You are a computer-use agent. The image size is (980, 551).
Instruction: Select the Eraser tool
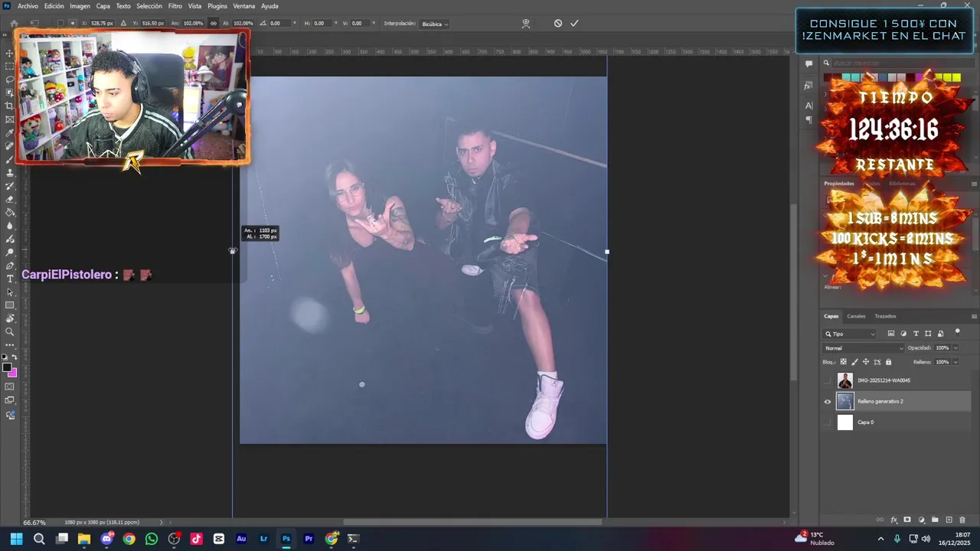10,199
